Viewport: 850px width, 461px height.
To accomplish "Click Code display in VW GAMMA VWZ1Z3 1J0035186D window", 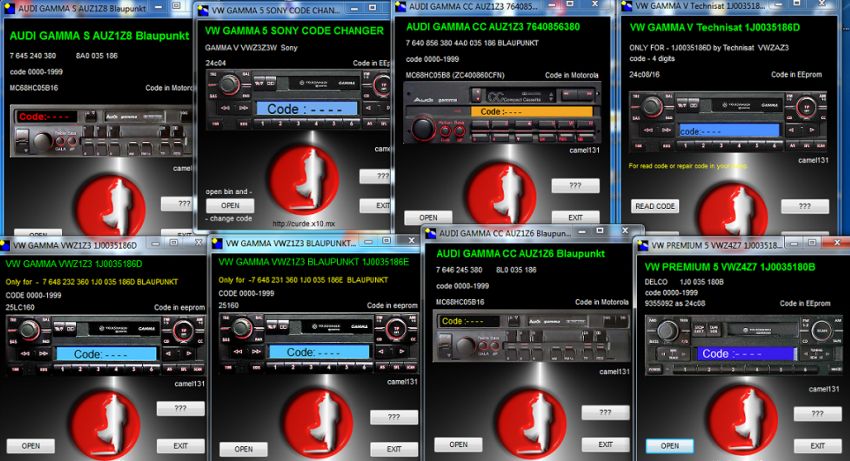I will (106, 354).
